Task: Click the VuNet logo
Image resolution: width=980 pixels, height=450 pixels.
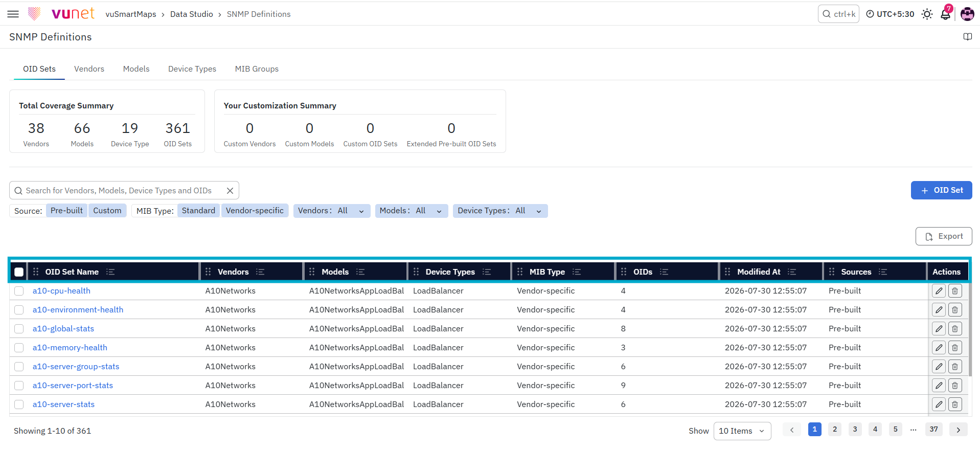Action: [62, 14]
